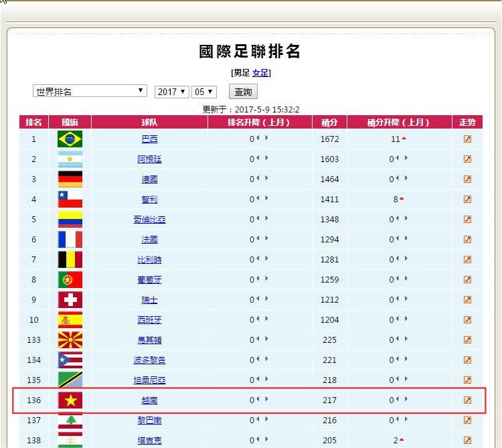
Task: Switch to 女足 women's football rankings
Action: (x=260, y=73)
